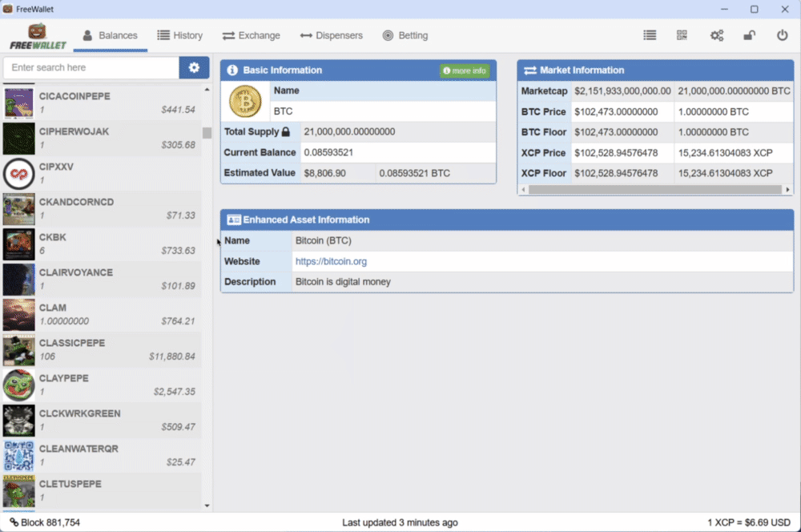Go to the Dispensers tab
Viewport: 801px width, 532px height.
point(331,35)
